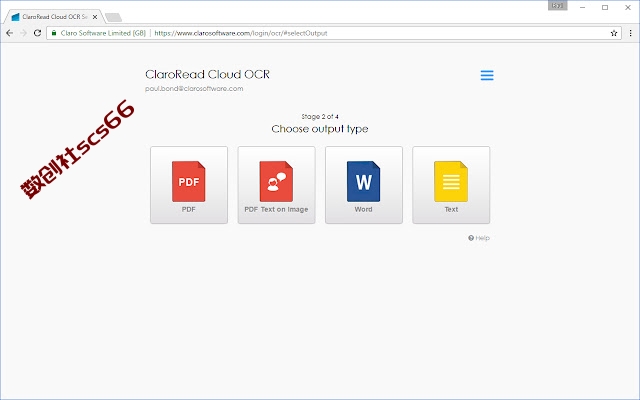Click Claro Software Limited [GB] certificate label

tap(103, 33)
